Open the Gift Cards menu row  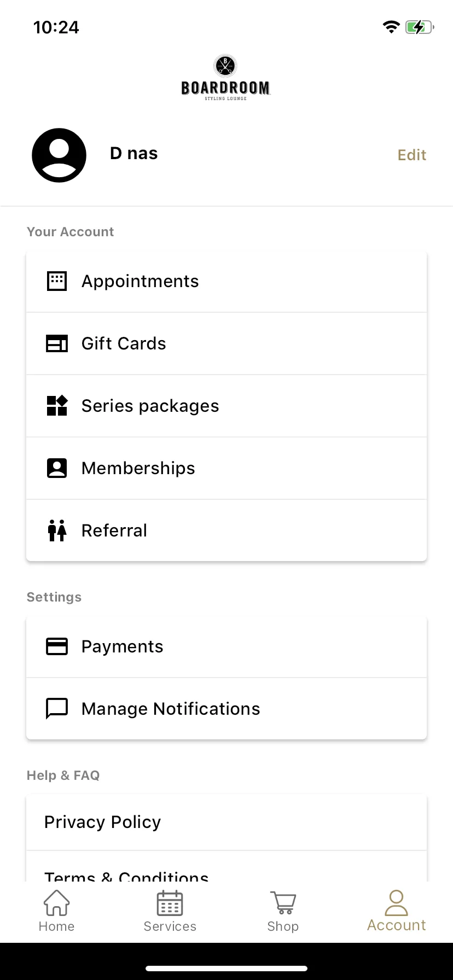click(226, 343)
